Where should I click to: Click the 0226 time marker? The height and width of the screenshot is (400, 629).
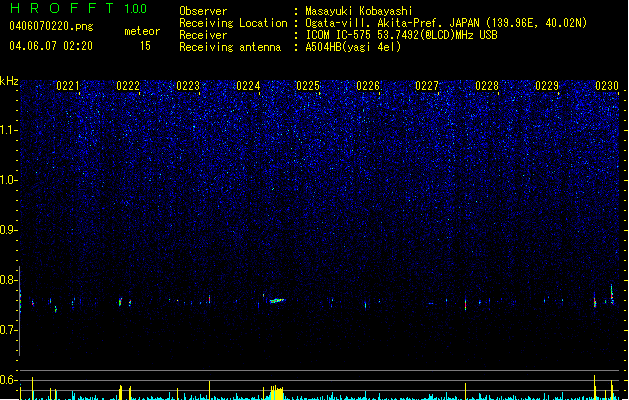[x=368, y=86]
